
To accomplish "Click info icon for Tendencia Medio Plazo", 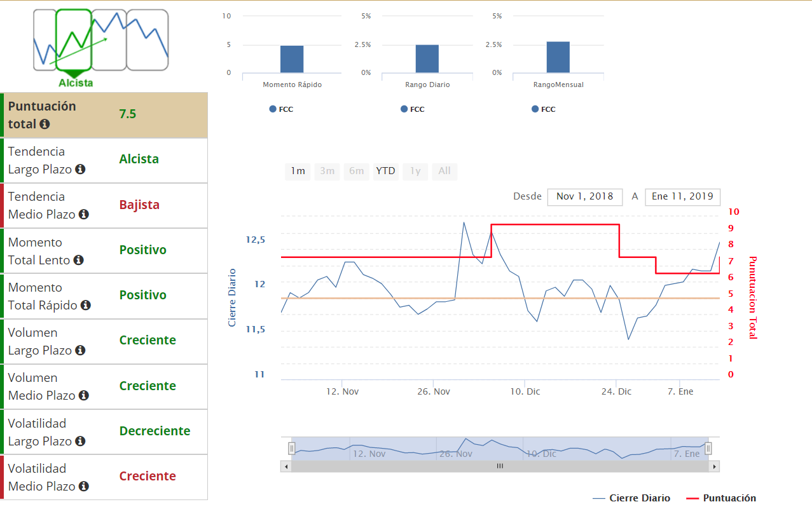I will 83,214.
